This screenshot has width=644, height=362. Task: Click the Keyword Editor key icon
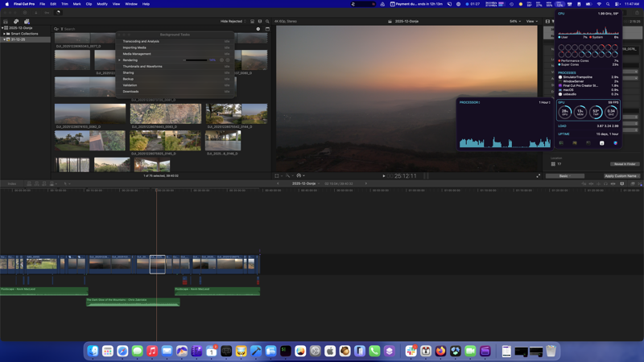tap(47, 13)
